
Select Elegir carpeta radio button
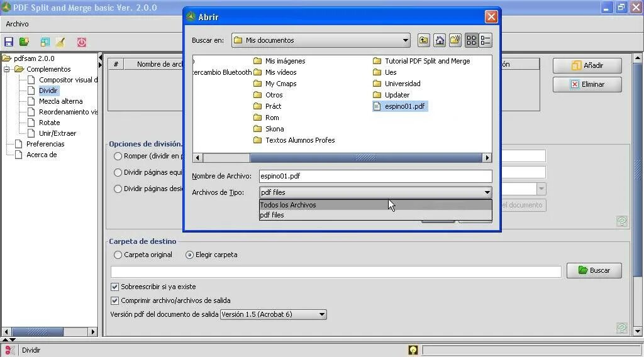(x=189, y=255)
